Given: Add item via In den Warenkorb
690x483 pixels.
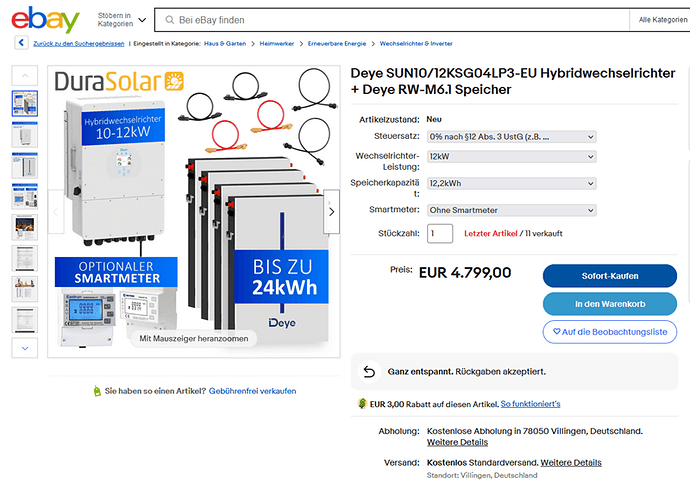Looking at the screenshot, I should [x=609, y=304].
